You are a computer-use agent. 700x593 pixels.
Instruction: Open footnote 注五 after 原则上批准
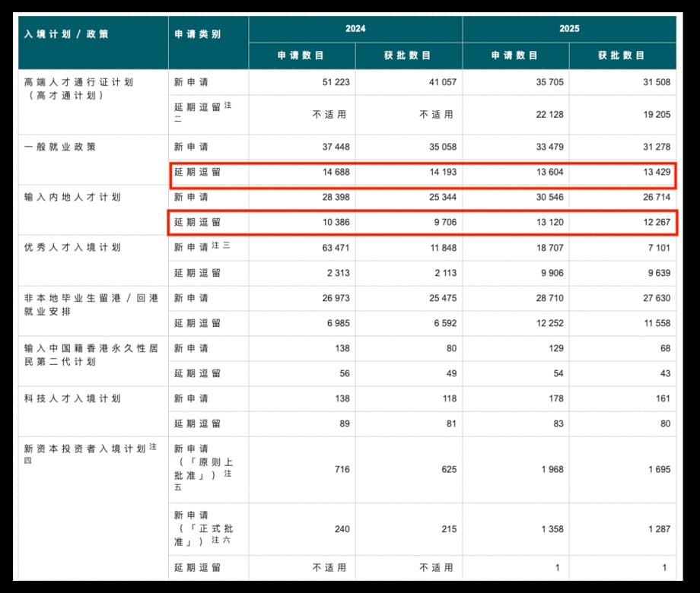(x=228, y=474)
